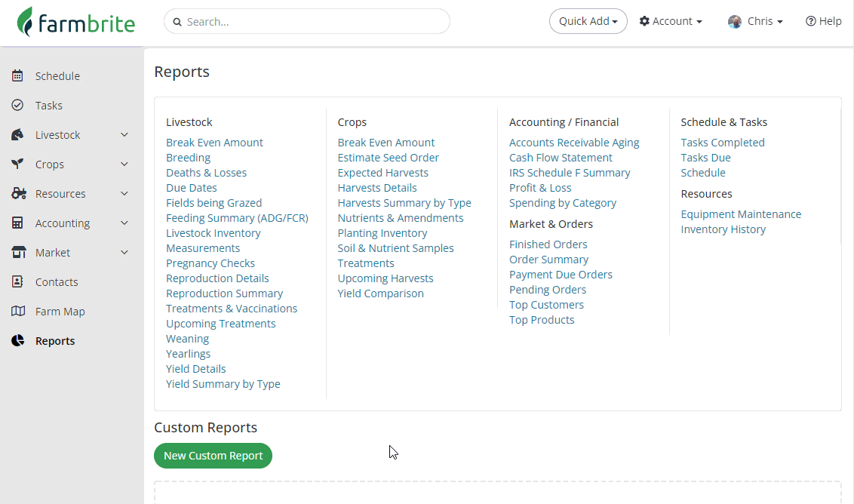Open the Spending by Category report
This screenshot has width=854, height=504.
pos(563,203)
